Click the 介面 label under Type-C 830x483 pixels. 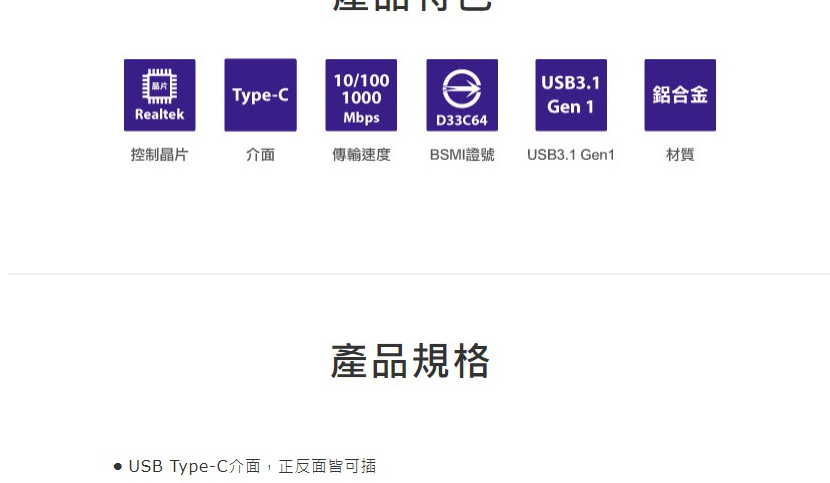pos(260,155)
